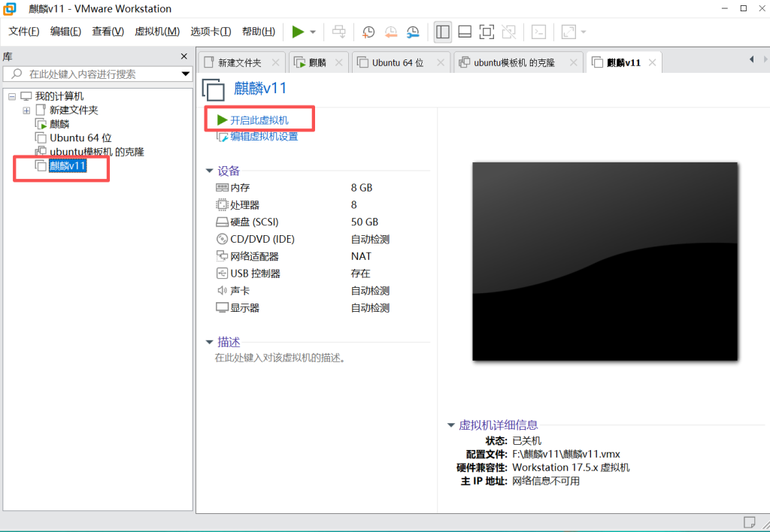The image size is (770, 532).
Task: Click 开启此虚拟机 link
Action: pos(259,120)
